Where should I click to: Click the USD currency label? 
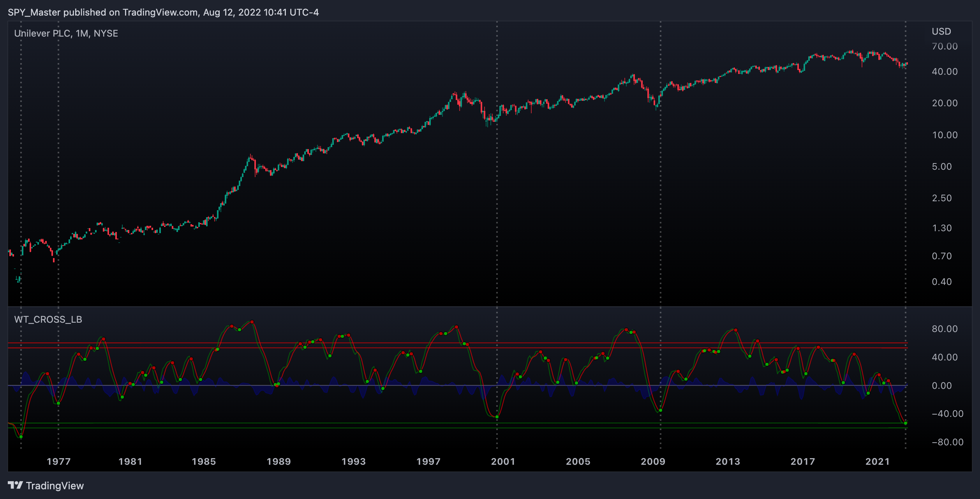941,32
